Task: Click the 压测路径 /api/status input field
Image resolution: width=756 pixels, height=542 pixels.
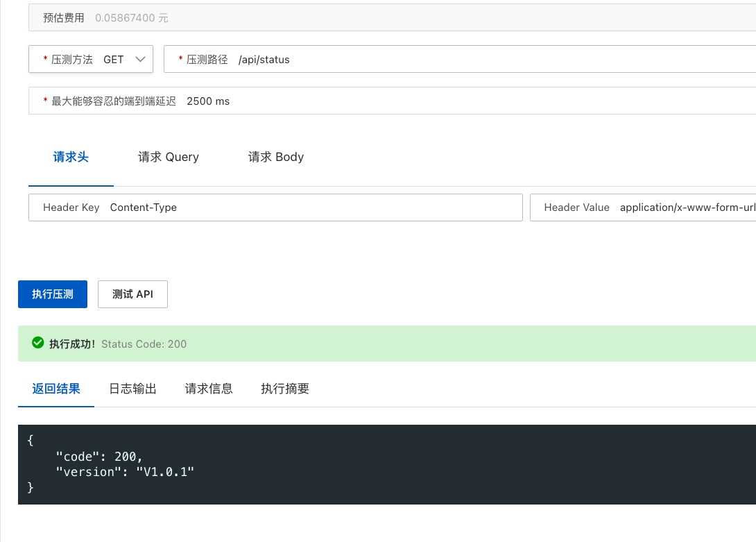Action: (460, 60)
